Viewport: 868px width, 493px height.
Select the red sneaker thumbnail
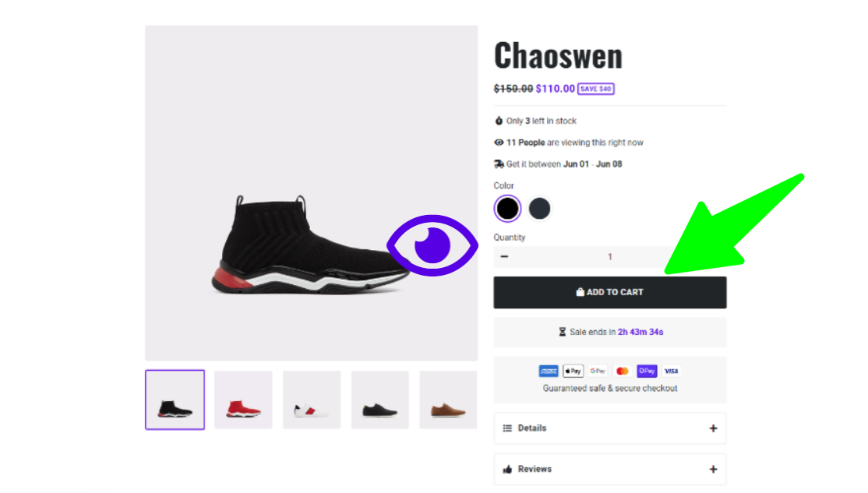click(244, 400)
